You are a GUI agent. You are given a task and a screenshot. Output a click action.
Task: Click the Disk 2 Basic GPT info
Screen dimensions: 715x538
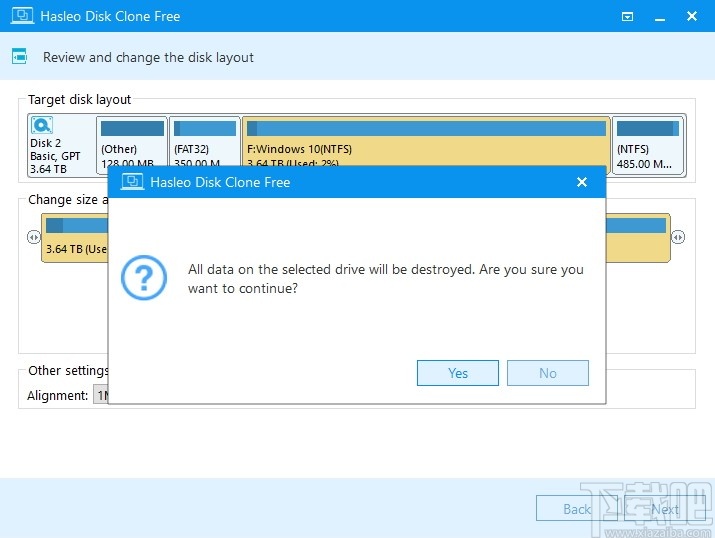click(x=55, y=156)
